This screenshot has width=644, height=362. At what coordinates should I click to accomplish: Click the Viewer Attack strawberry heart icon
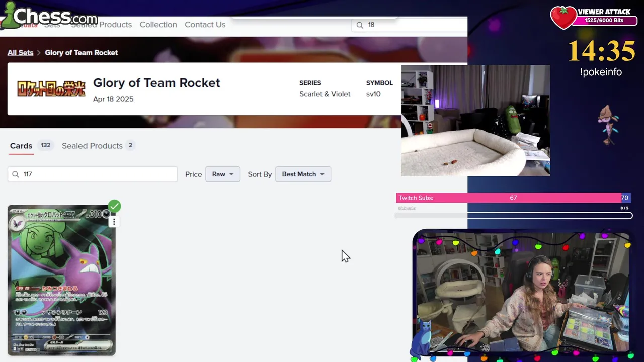(x=563, y=17)
